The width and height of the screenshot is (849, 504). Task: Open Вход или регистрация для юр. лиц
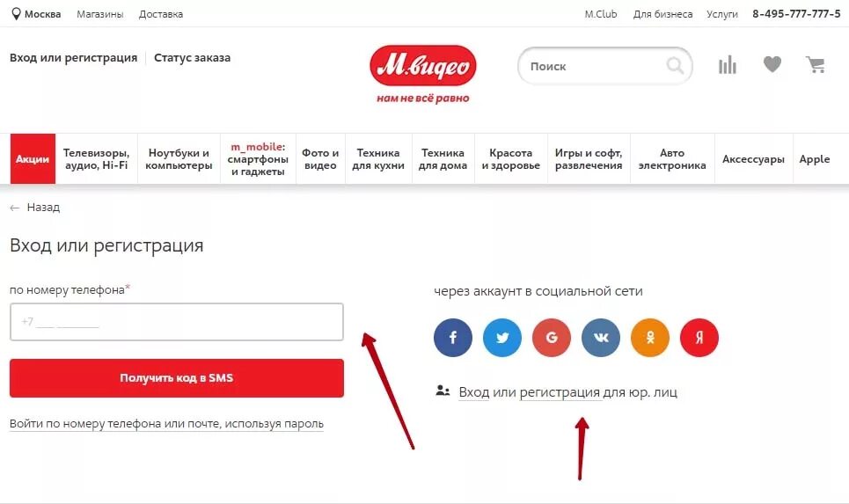(x=567, y=392)
